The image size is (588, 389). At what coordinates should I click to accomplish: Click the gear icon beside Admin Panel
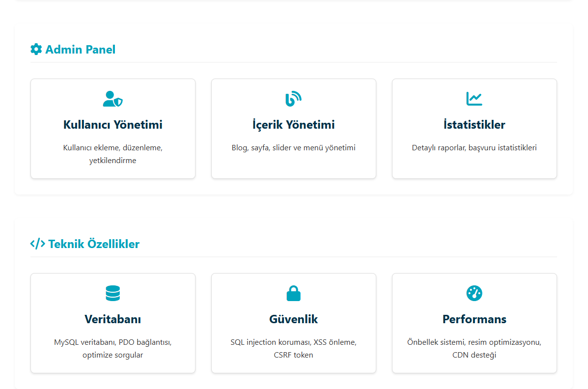tap(36, 49)
